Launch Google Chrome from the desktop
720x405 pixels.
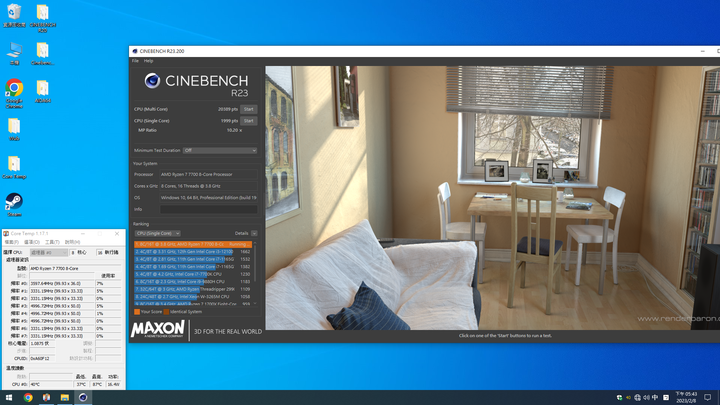tap(14, 93)
